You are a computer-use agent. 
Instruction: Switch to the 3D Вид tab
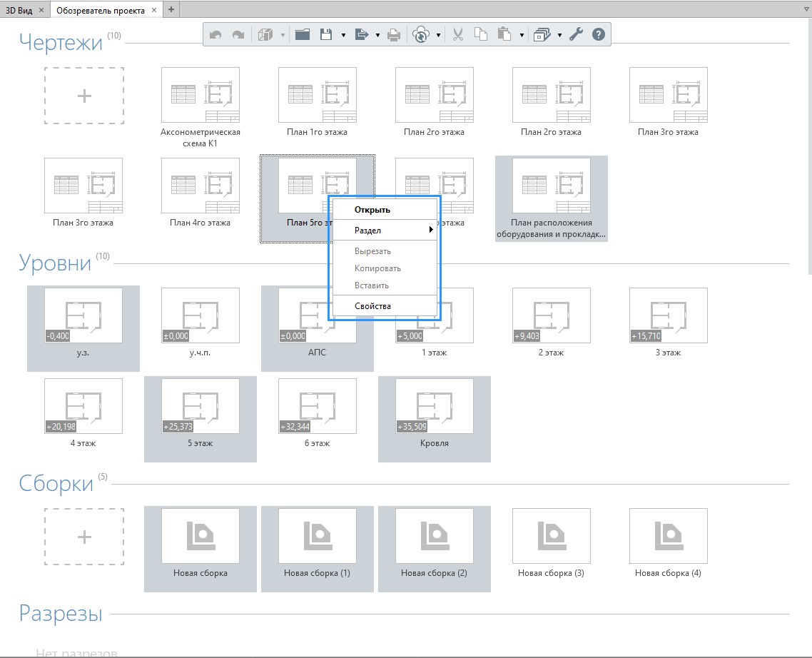(20, 10)
